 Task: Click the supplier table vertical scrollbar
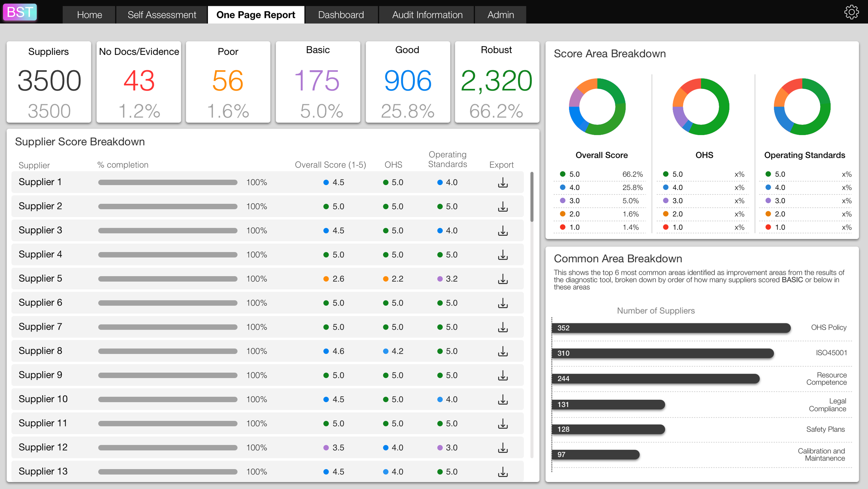[532, 197]
